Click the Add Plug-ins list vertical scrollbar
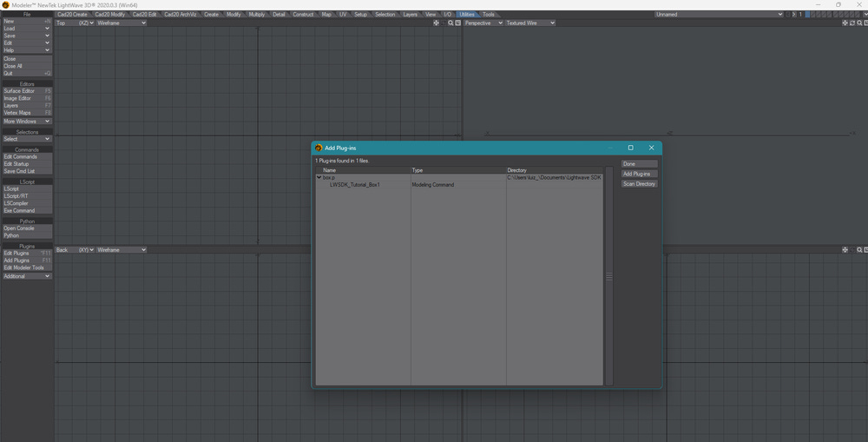The height and width of the screenshot is (442, 868). [x=609, y=276]
